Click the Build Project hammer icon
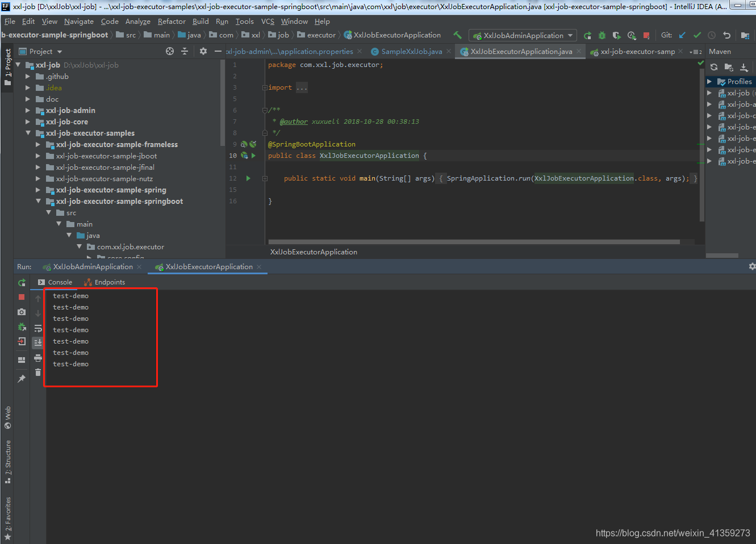Screen dimensions: 756x544 [x=457, y=35]
